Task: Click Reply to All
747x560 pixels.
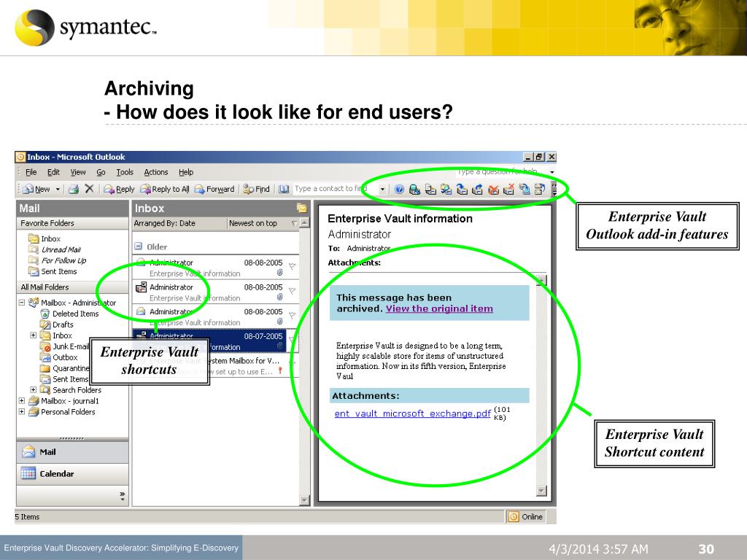Action: pos(165,189)
